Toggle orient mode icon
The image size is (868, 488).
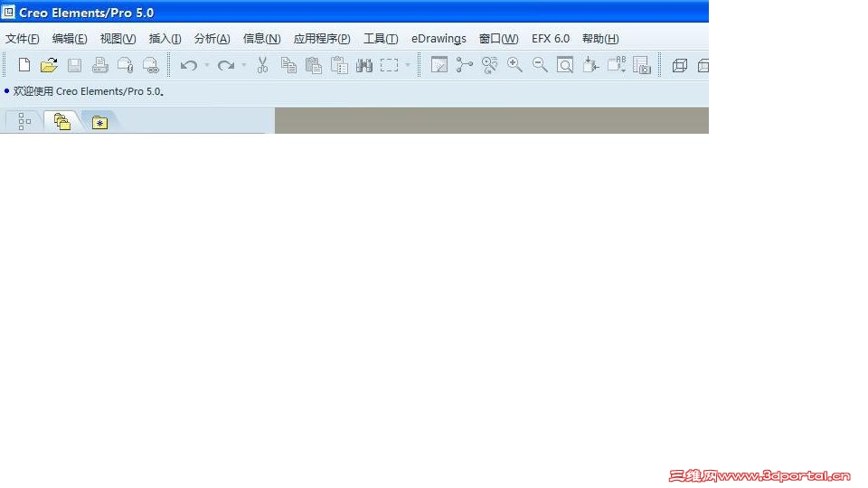[x=489, y=65]
